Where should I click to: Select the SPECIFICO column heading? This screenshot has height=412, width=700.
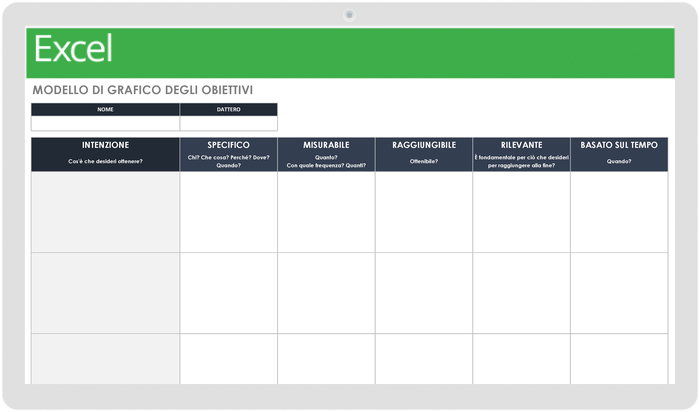click(229, 145)
